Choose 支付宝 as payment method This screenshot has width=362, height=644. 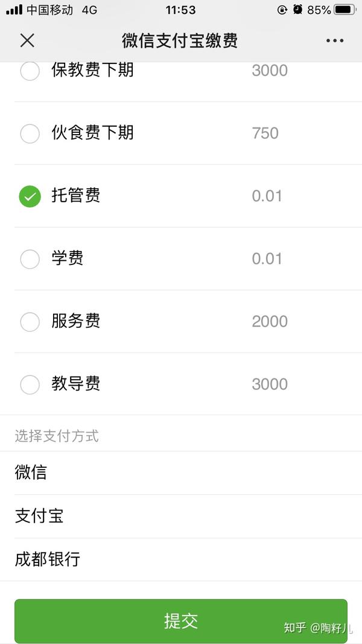tap(39, 517)
